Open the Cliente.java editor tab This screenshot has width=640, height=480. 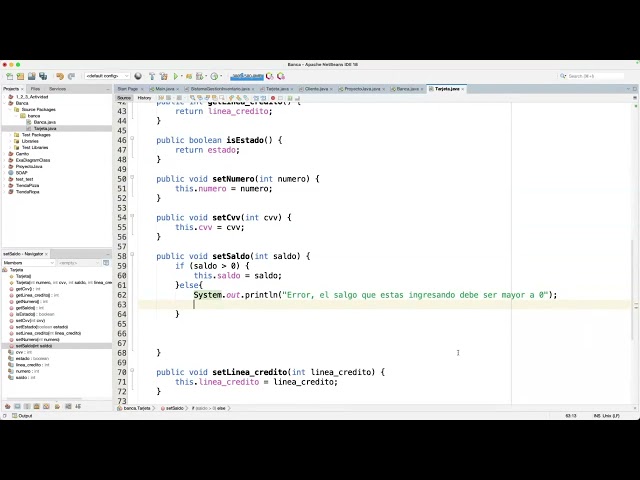click(x=316, y=89)
